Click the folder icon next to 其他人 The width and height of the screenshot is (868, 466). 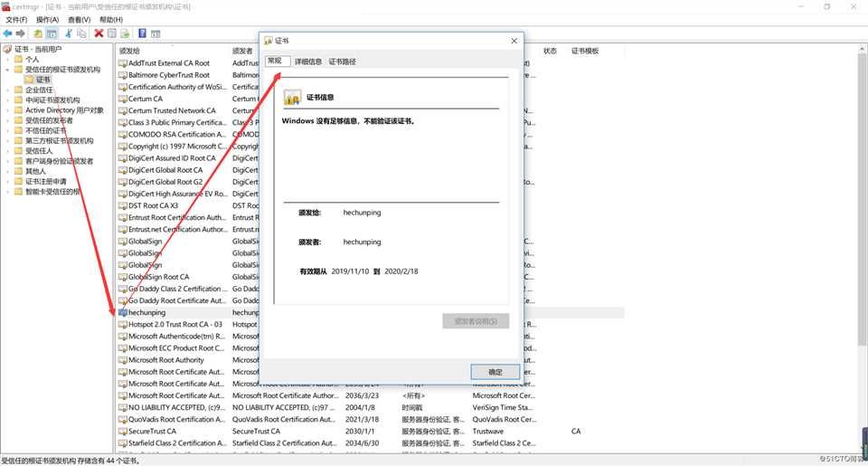tap(19, 171)
